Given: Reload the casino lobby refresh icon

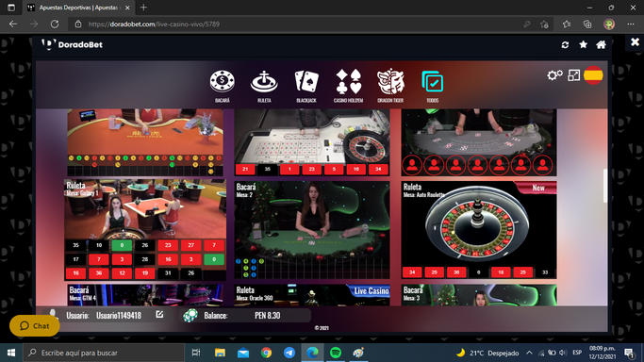Looking at the screenshot, I should click(x=565, y=44).
